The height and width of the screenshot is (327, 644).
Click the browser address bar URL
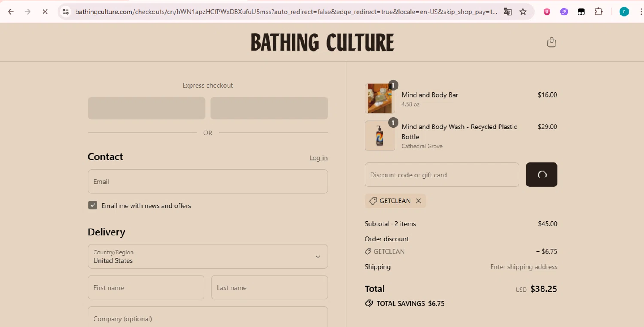286,12
